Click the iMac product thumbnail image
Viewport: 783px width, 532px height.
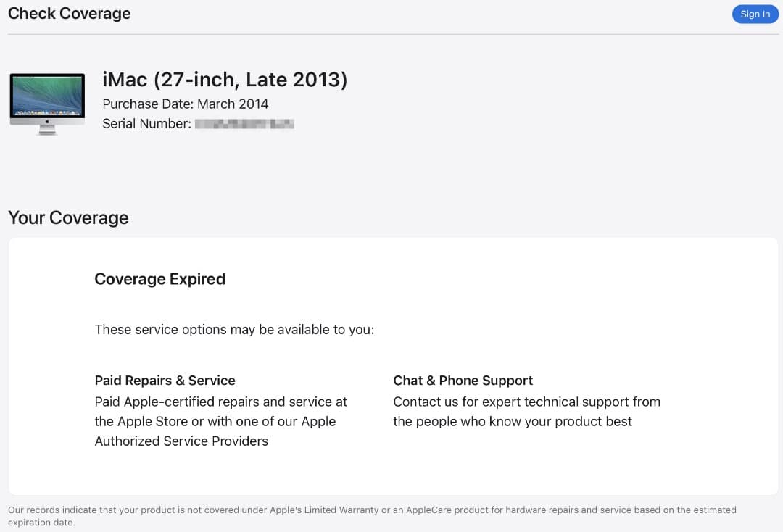pyautogui.click(x=46, y=101)
